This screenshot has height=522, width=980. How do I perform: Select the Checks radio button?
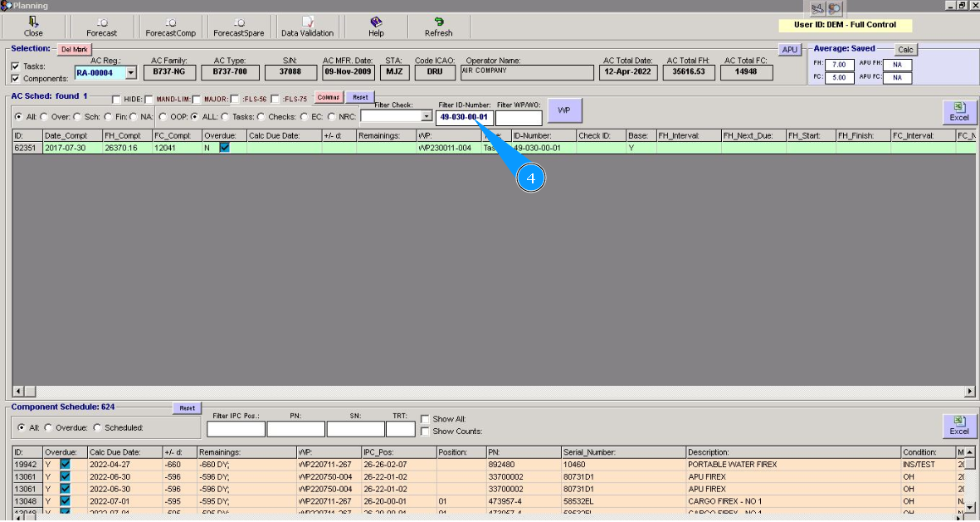[261, 117]
